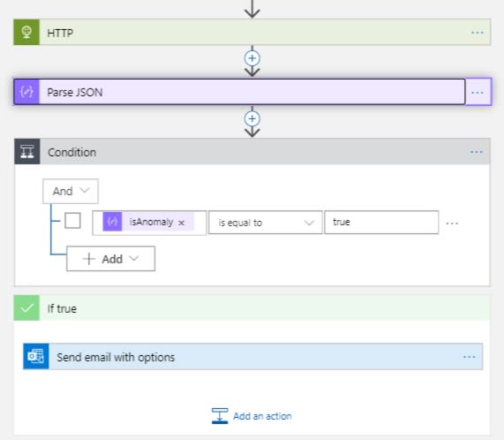Expand the Send email with options card

pyautogui.click(x=253, y=356)
